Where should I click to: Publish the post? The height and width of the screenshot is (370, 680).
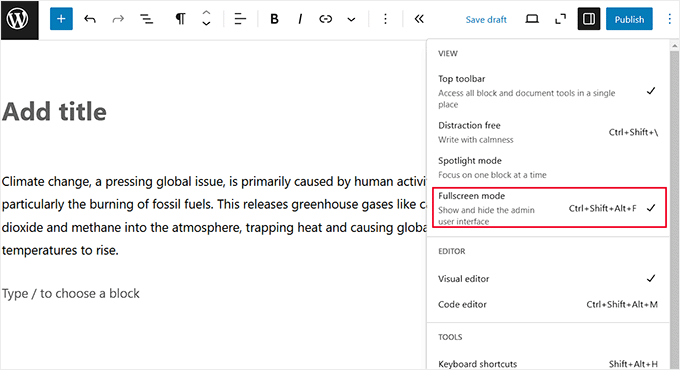click(x=629, y=19)
